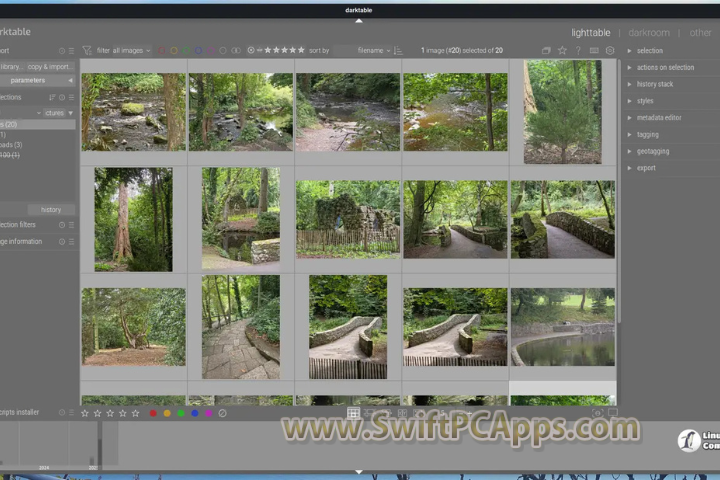
Task: Click the fifth star in filter rating
Action: pyautogui.click(x=301, y=50)
